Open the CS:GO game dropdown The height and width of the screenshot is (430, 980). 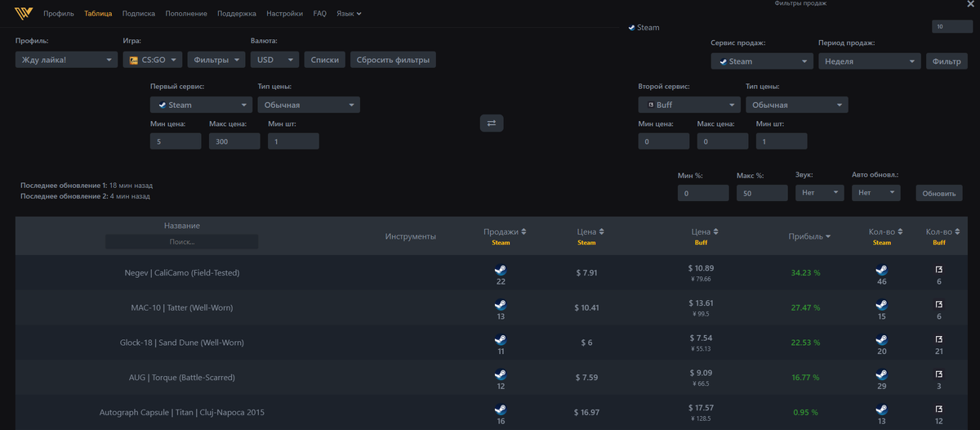tap(152, 60)
